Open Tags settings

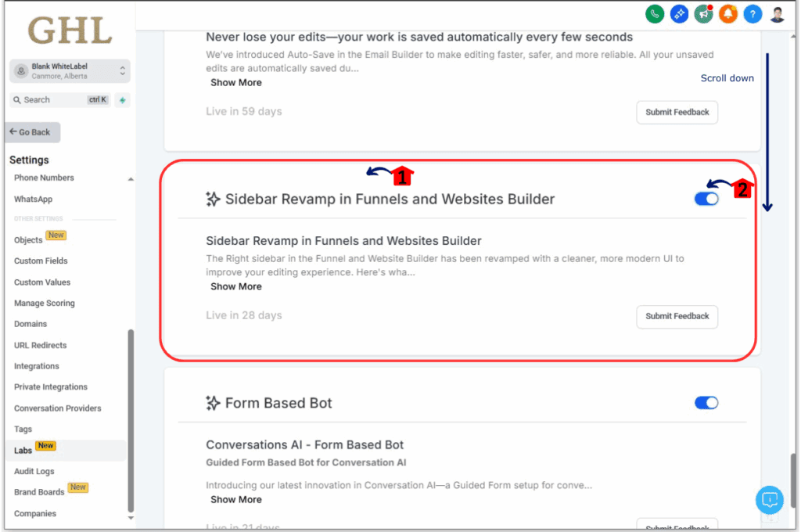click(x=23, y=430)
